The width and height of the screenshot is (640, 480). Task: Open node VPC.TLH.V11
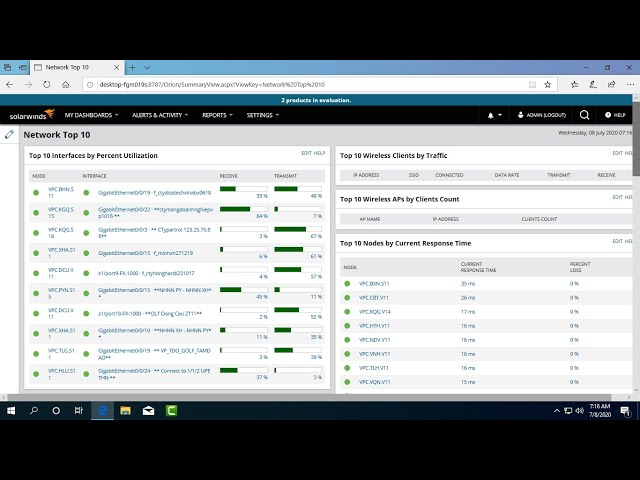(x=373, y=368)
